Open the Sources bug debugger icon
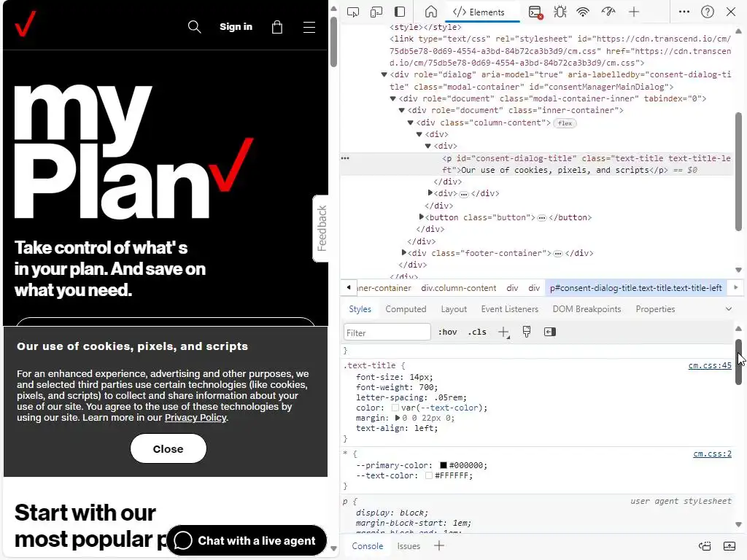The width and height of the screenshot is (747, 560). point(560,12)
